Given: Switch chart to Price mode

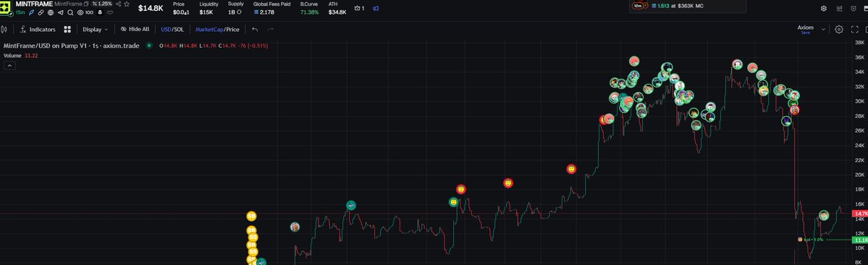Looking at the screenshot, I should pyautogui.click(x=232, y=29).
